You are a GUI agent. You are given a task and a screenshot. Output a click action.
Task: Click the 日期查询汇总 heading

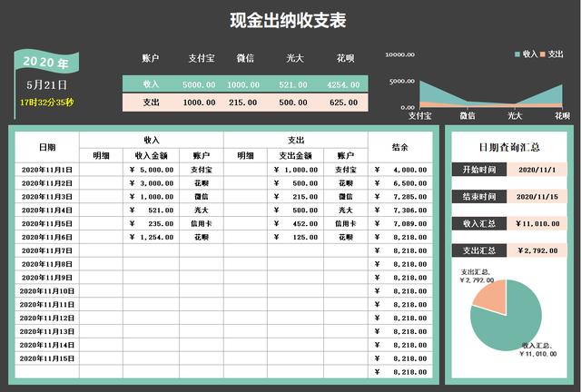coord(509,148)
